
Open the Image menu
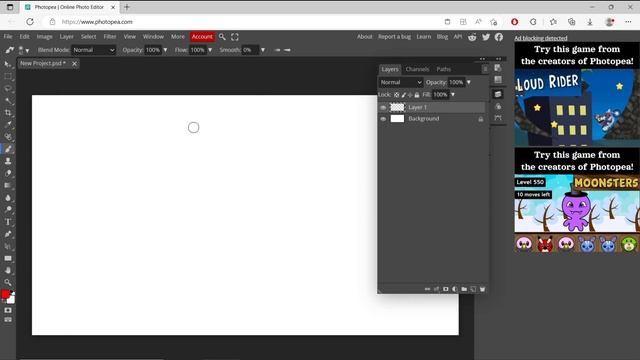pyautogui.click(x=44, y=37)
